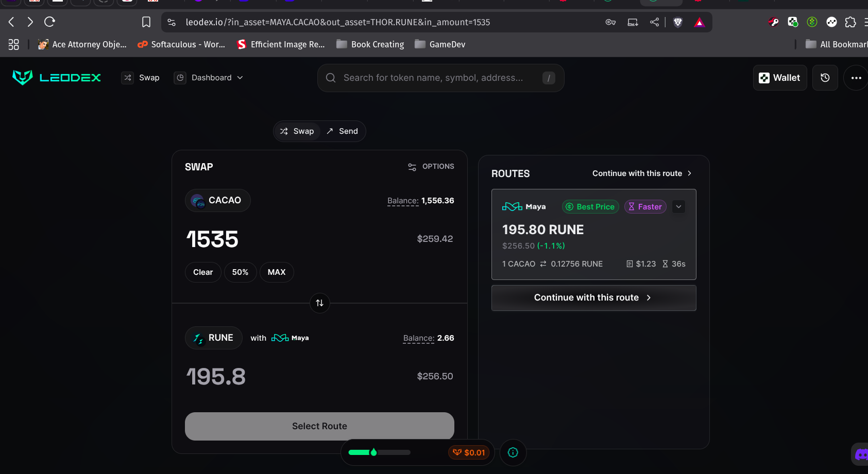This screenshot has width=868, height=474.
Task: Expand the Dashboard dropdown menu
Action: (209, 78)
